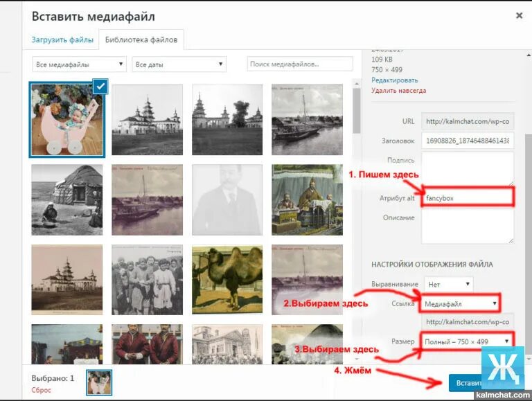Click the 109 KB file size text
The image size is (532, 401).
pos(382,60)
